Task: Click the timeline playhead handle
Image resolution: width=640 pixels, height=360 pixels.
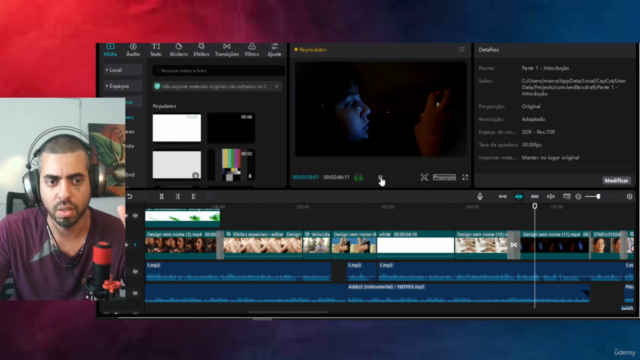Action: 535,207
